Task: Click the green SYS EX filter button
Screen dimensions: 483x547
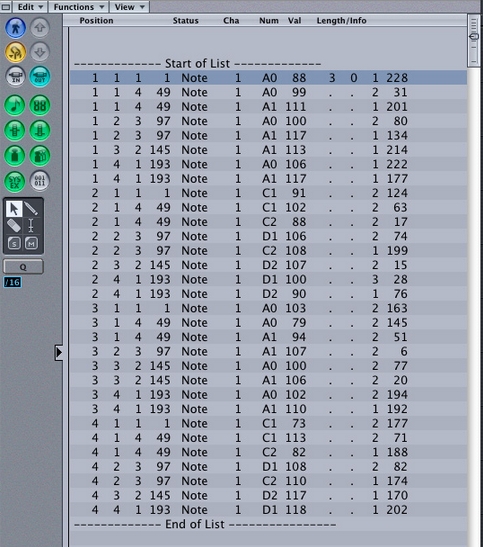Action: [x=15, y=181]
